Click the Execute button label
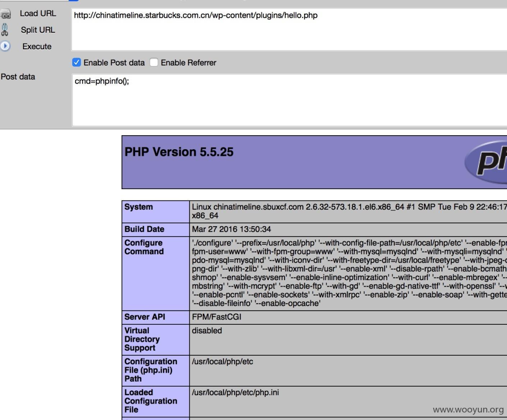 tap(37, 46)
